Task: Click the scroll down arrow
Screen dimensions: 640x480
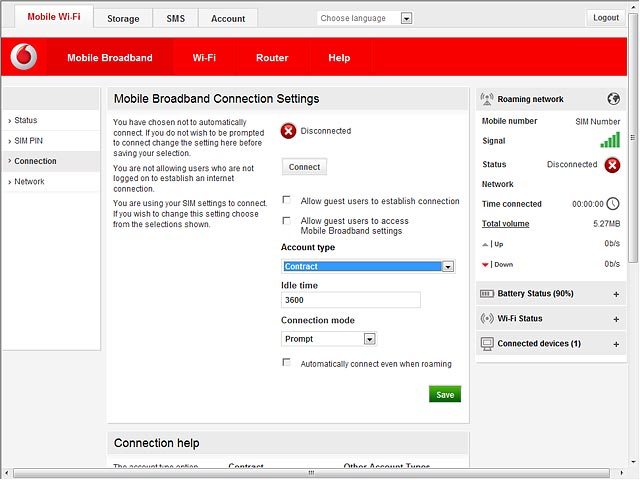Action: tap(633, 462)
